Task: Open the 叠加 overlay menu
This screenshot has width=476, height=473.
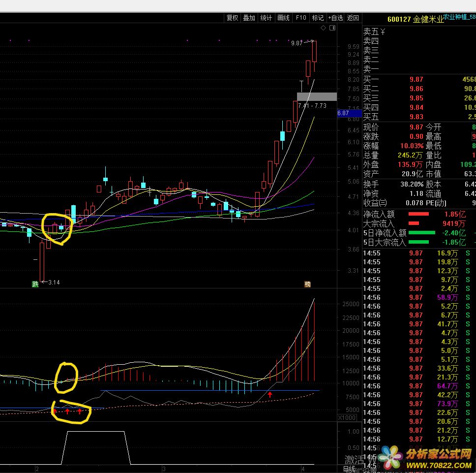Action: point(249,18)
